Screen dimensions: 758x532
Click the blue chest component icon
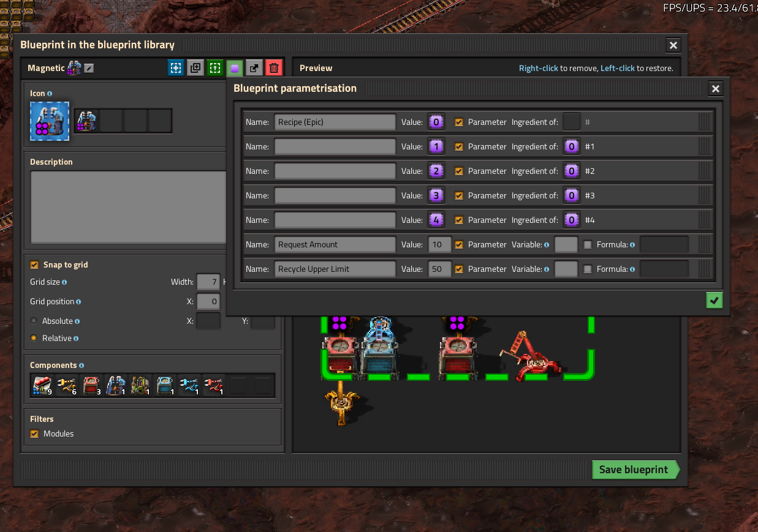[165, 385]
